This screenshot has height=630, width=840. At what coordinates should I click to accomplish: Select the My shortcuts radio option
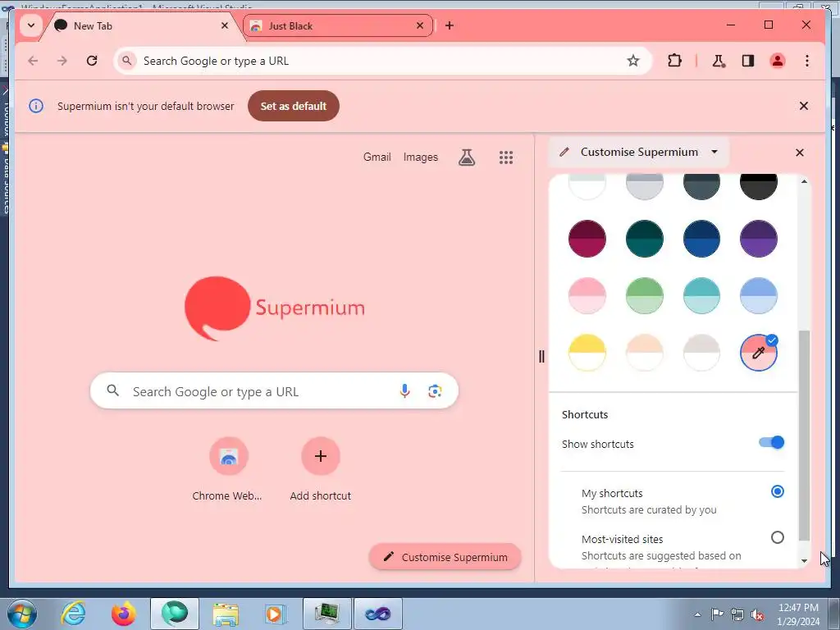click(x=778, y=491)
